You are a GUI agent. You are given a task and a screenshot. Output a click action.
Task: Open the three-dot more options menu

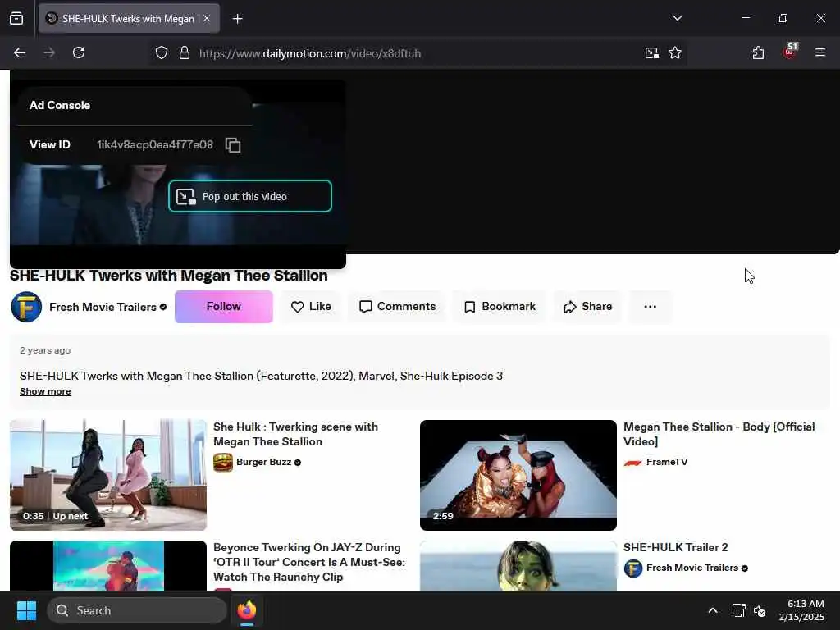(x=650, y=307)
